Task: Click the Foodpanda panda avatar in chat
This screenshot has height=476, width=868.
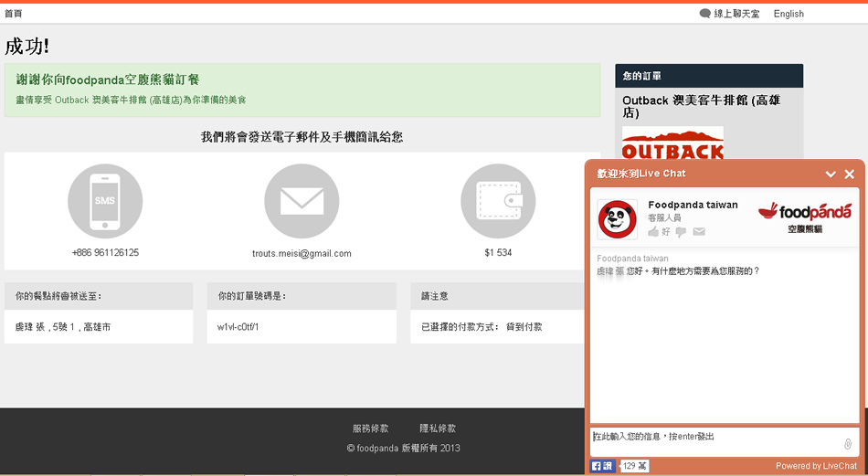Action: pyautogui.click(x=618, y=219)
